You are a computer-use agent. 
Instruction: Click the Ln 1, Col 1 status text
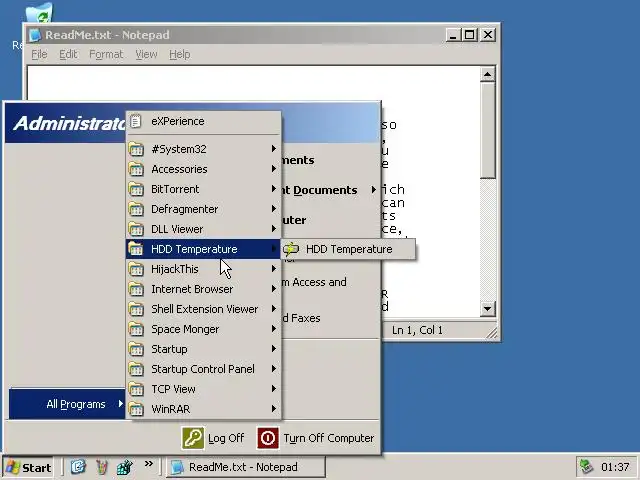click(417, 330)
